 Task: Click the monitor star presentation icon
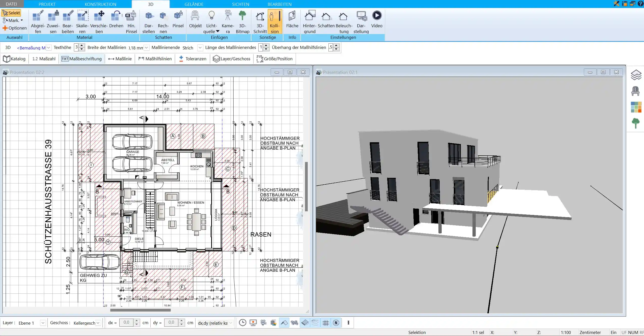253,323
